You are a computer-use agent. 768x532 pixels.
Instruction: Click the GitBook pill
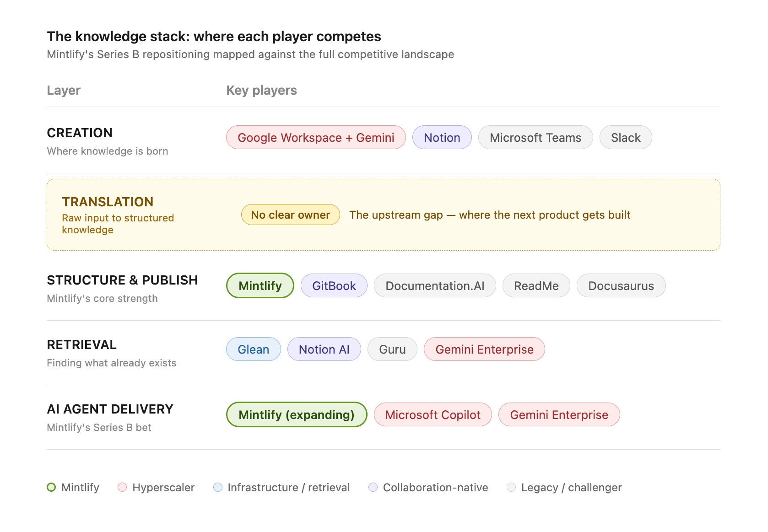click(x=334, y=285)
